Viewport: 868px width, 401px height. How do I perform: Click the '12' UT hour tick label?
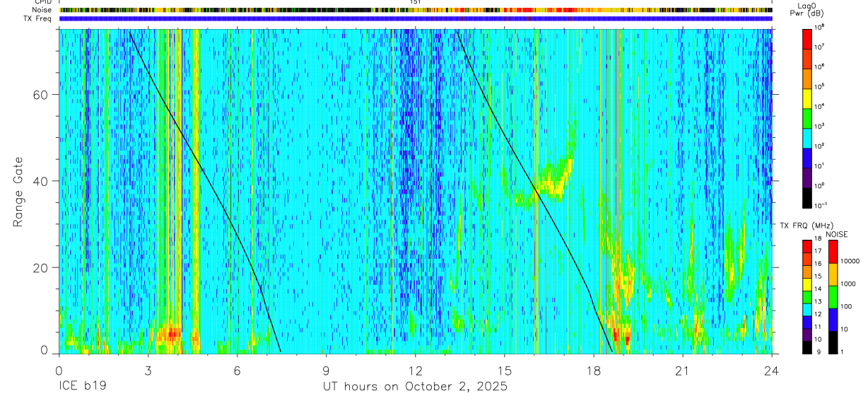(x=416, y=371)
